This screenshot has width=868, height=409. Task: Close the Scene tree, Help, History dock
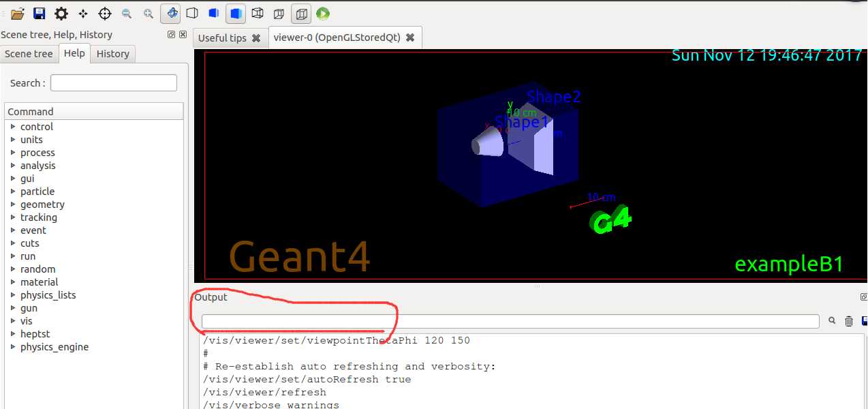point(183,35)
